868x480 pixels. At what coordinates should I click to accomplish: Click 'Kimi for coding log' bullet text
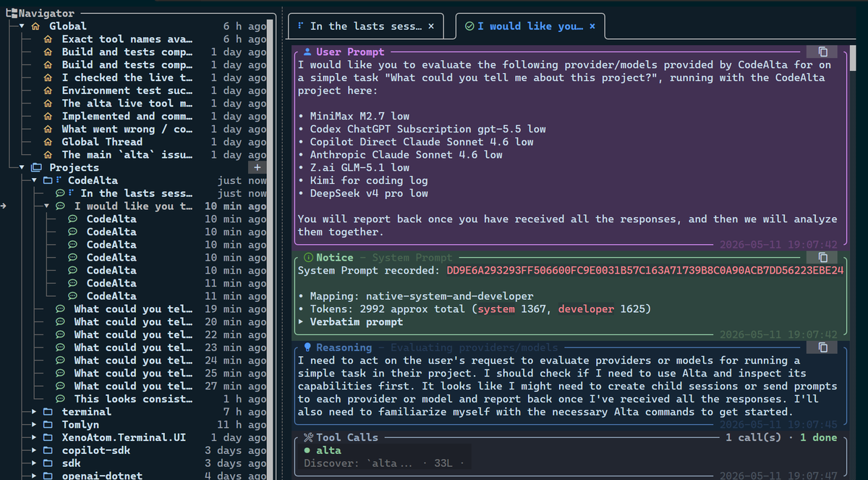369,180
